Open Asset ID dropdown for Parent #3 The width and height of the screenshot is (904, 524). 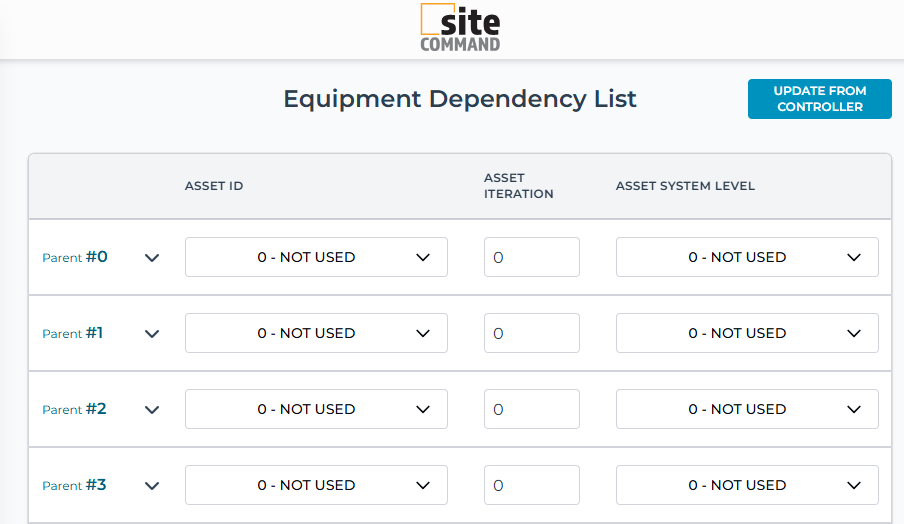316,485
